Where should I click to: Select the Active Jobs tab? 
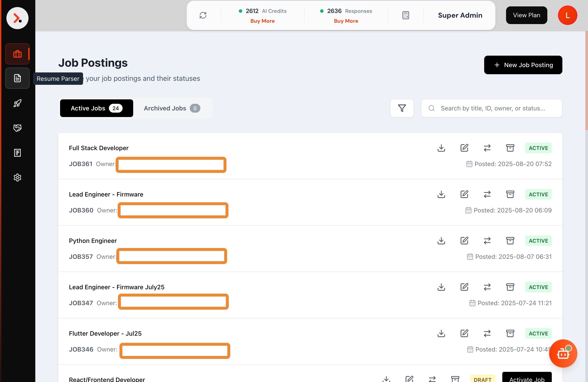(x=96, y=108)
